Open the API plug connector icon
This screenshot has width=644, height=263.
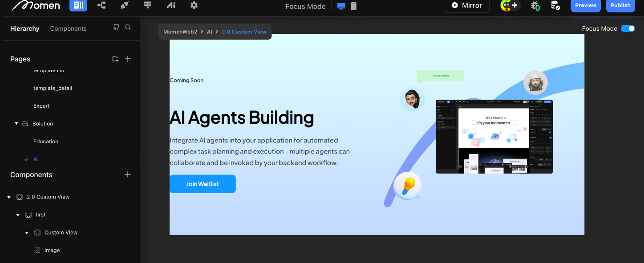click(x=125, y=5)
